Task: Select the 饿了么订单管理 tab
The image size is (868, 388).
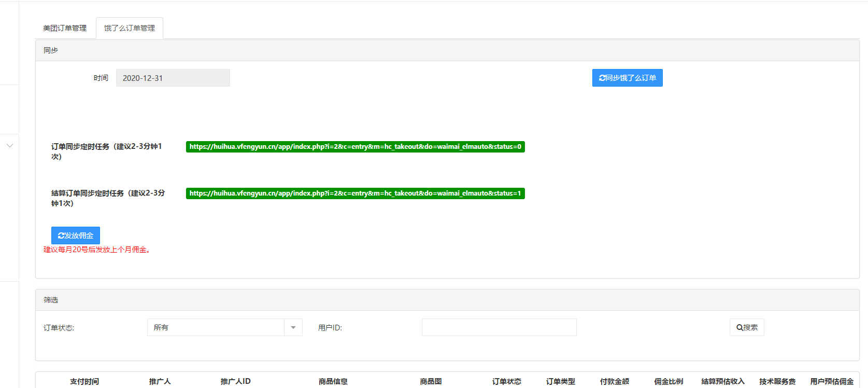Action: tap(130, 28)
